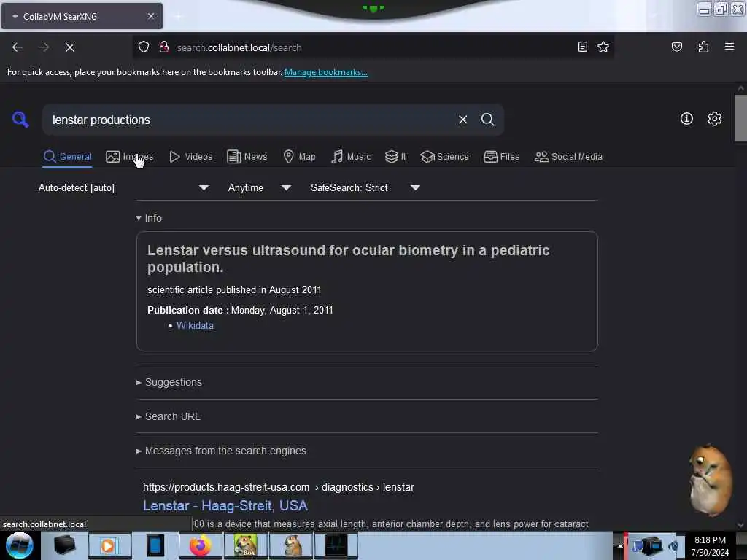Collapse the Info section

pyautogui.click(x=149, y=218)
